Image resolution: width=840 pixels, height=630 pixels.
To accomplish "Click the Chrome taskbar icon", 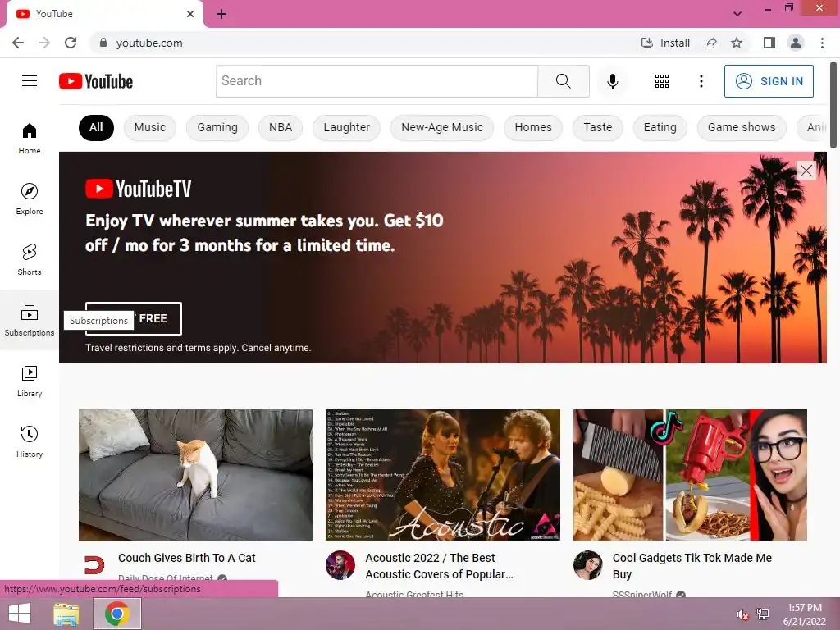I will (117, 614).
